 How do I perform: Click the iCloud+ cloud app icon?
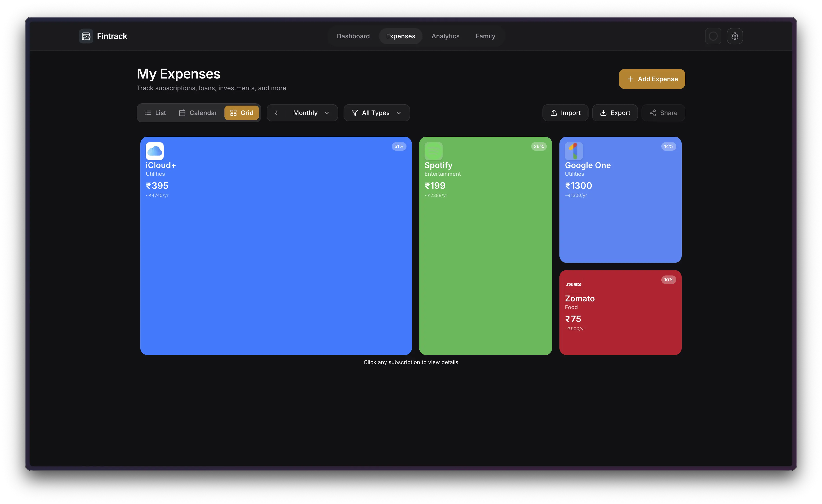pos(155,151)
